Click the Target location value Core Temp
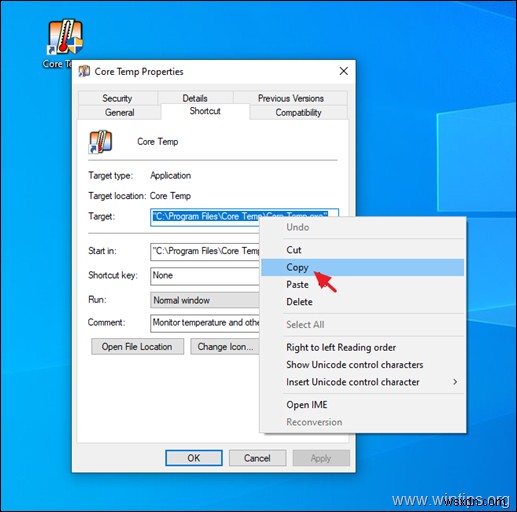 click(x=170, y=196)
